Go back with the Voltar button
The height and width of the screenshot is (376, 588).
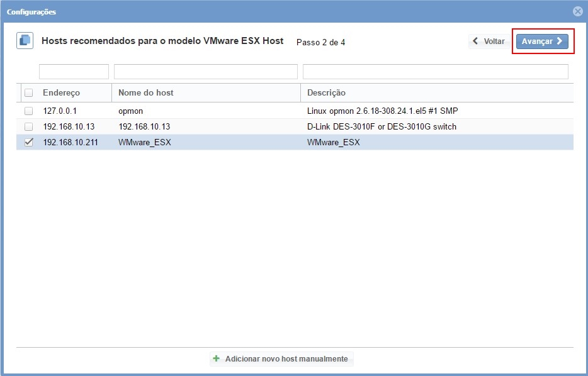click(x=489, y=41)
